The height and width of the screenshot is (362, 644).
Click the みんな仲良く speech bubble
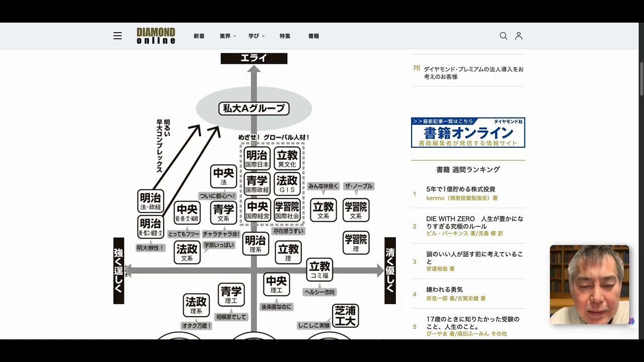(324, 187)
